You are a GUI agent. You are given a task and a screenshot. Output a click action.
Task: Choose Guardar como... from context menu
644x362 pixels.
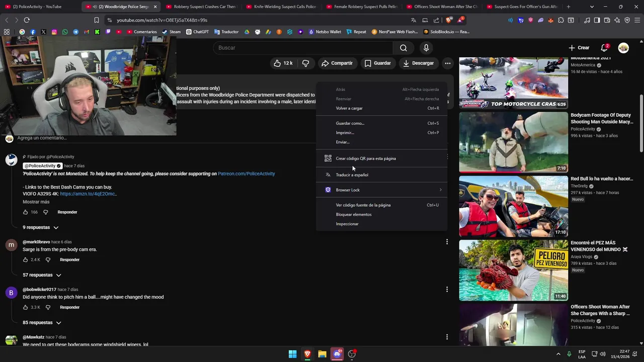[x=382, y=123]
